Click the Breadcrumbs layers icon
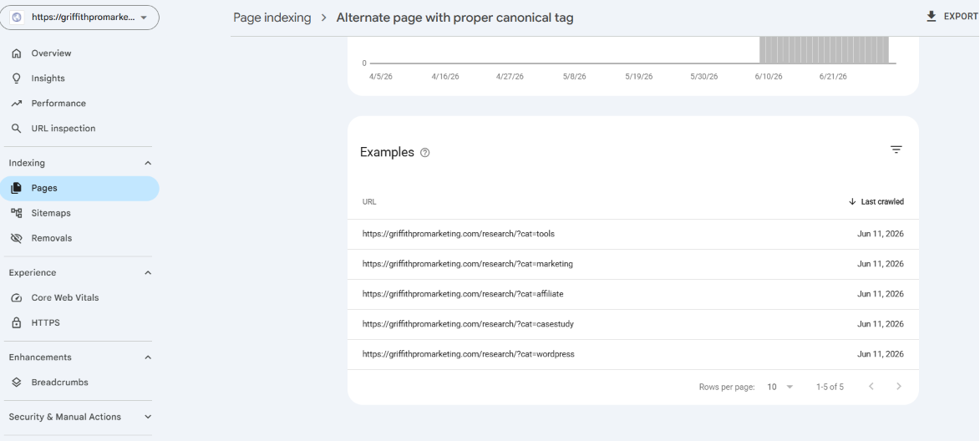 click(17, 383)
